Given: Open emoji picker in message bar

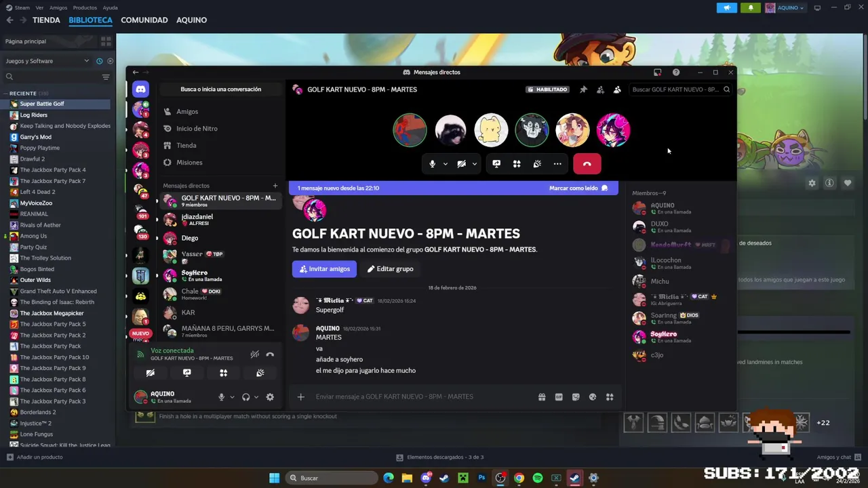Looking at the screenshot, I should pyautogui.click(x=593, y=397).
